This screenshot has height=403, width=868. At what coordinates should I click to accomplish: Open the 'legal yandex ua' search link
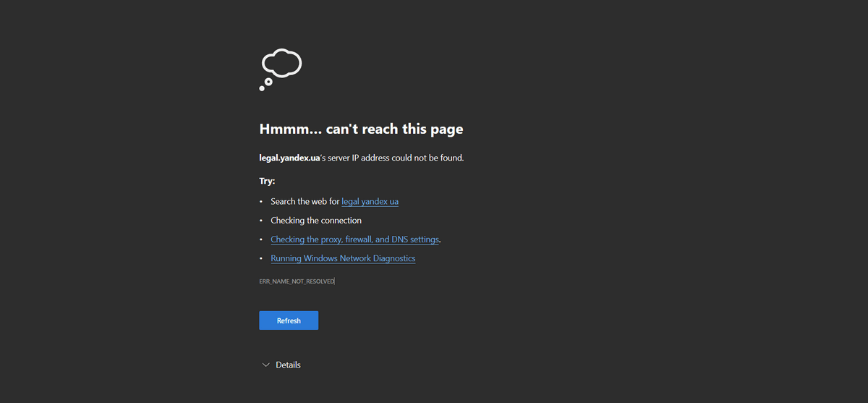(370, 201)
